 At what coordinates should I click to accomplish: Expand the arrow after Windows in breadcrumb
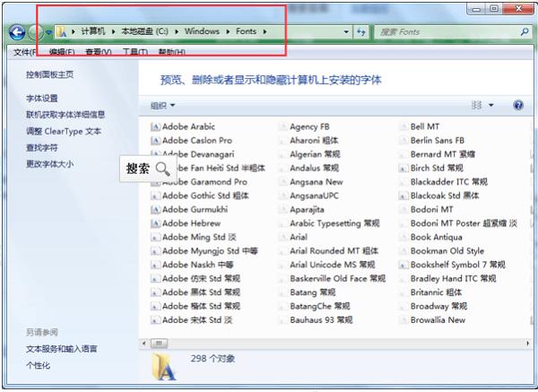(228, 31)
